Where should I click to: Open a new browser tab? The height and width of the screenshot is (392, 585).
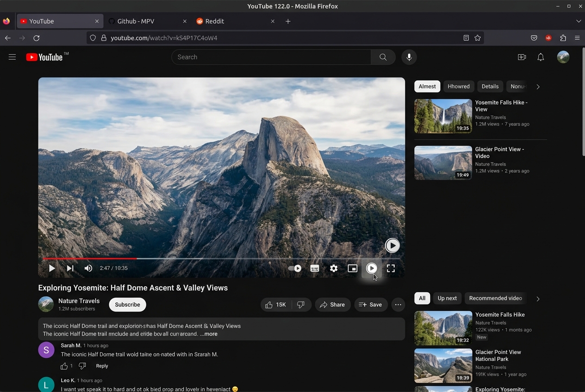coord(288,21)
